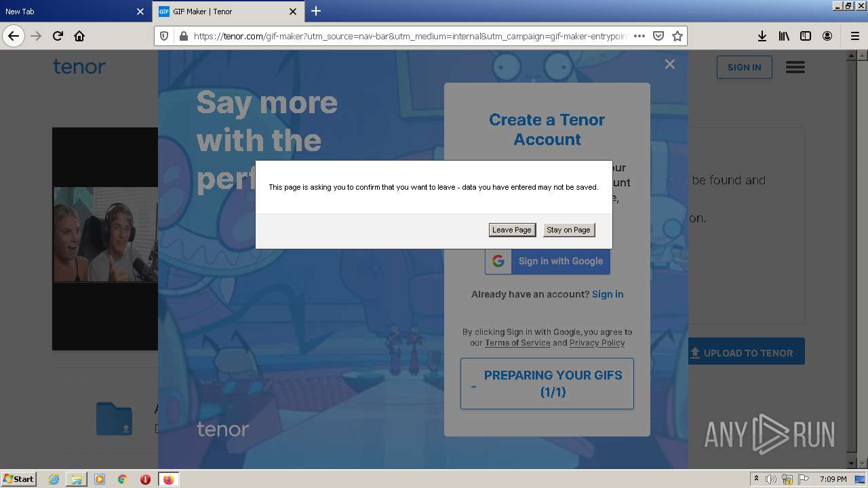Open the Firefox home page icon
The image size is (868, 488).
tap(79, 36)
